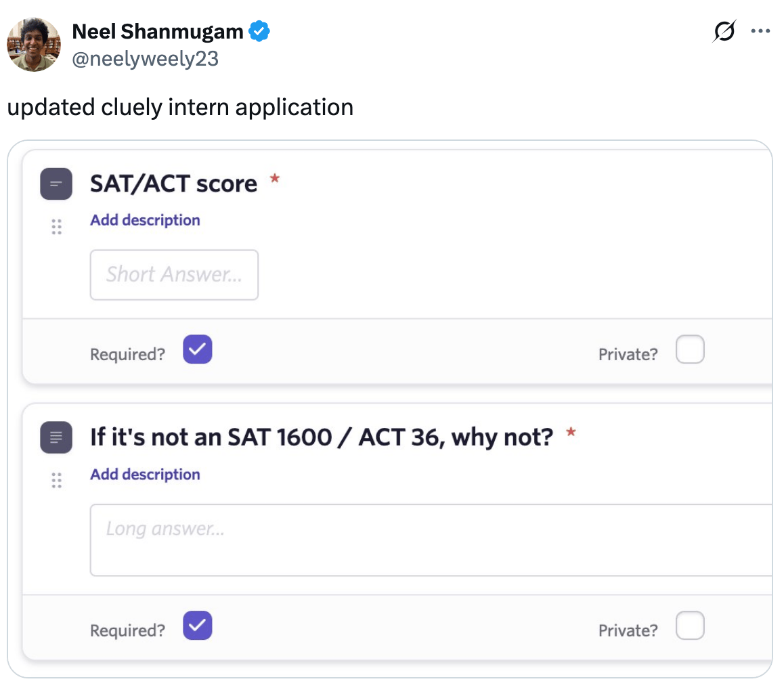This screenshot has width=784, height=692.
Task: Click the long answer type icon beside second question
Action: 56,437
